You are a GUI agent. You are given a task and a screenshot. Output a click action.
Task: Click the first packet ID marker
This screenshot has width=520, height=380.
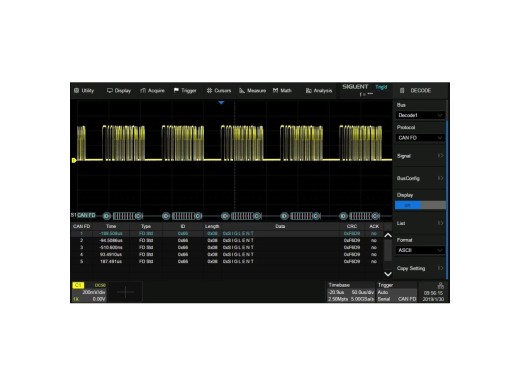pos(106,216)
